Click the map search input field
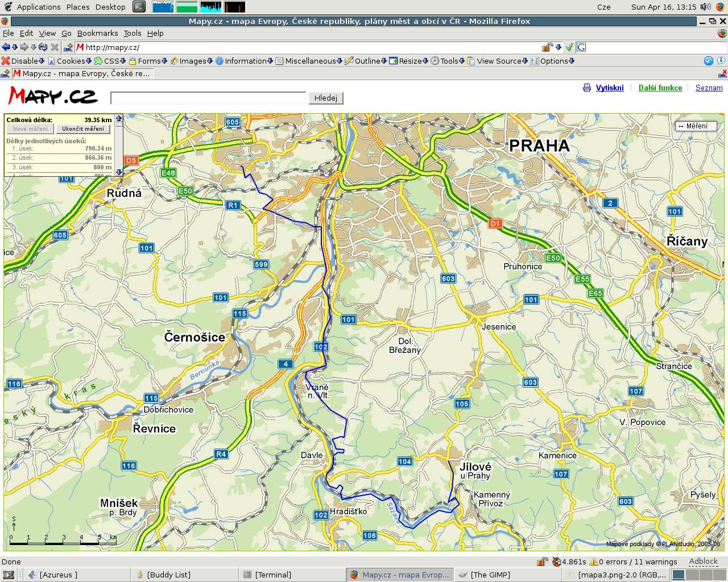 208,98
